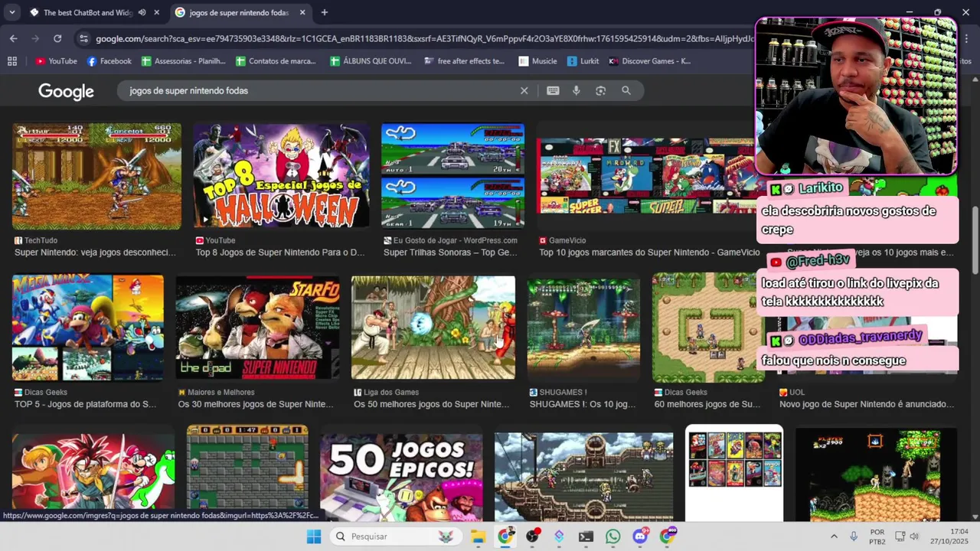Viewport: 980px width, 551px height.
Task: Open the Link, Crono and Mario artwork thumbnail
Action: coord(93,478)
